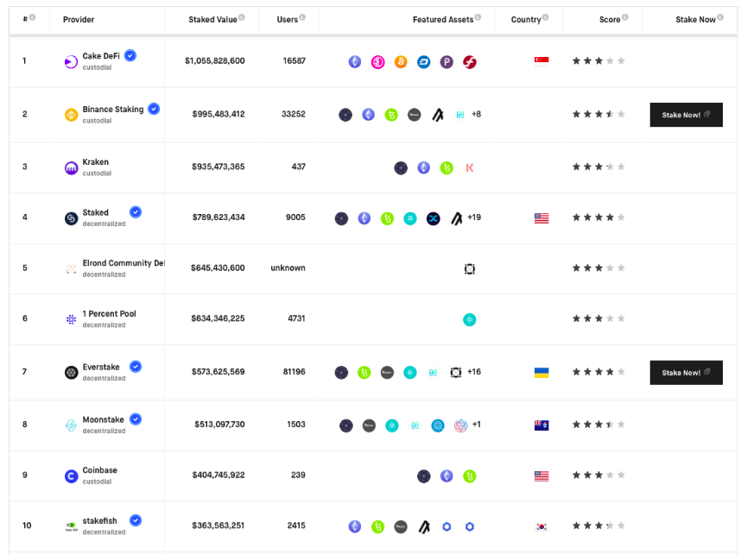This screenshot has width=747, height=560.
Task: Click the Ethereum icon in Coinbase's featured assets
Action: point(446,475)
